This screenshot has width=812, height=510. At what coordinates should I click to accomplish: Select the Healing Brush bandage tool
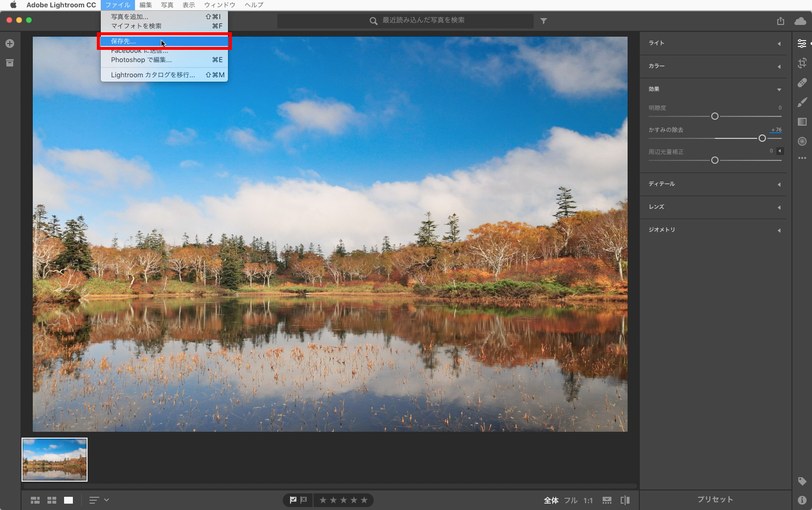point(802,83)
